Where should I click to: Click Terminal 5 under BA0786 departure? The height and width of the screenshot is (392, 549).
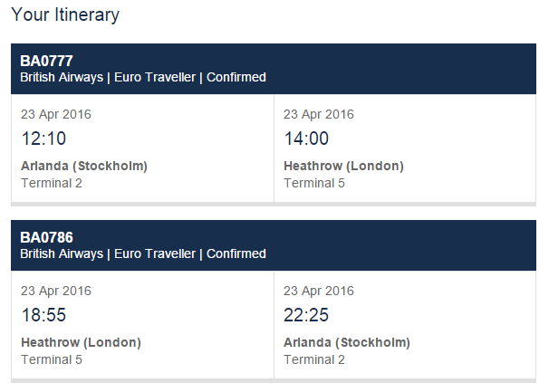click(51, 359)
